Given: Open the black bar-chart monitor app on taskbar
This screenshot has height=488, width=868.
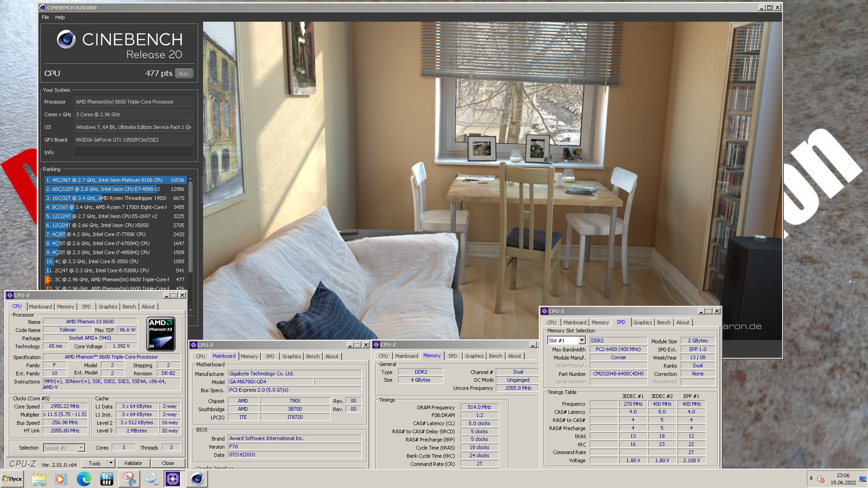Looking at the screenshot, I should click(x=107, y=479).
